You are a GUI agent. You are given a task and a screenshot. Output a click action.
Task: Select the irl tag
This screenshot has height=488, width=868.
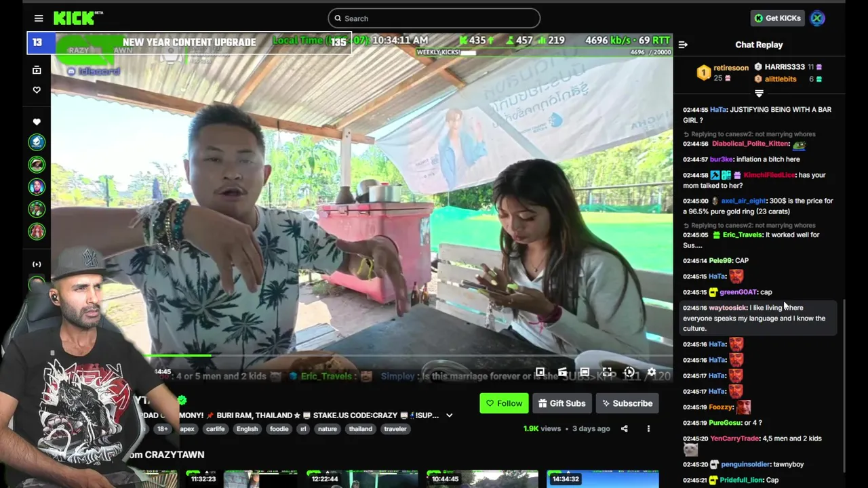click(303, 429)
